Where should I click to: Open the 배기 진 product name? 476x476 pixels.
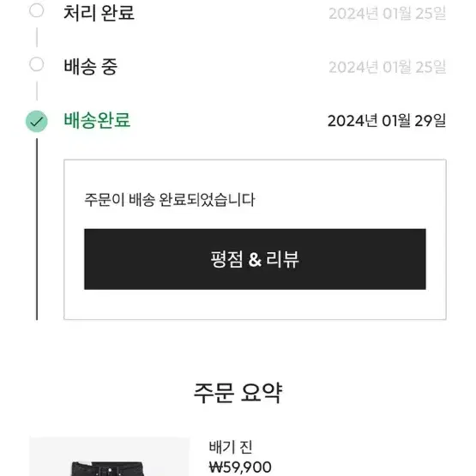[x=231, y=447]
